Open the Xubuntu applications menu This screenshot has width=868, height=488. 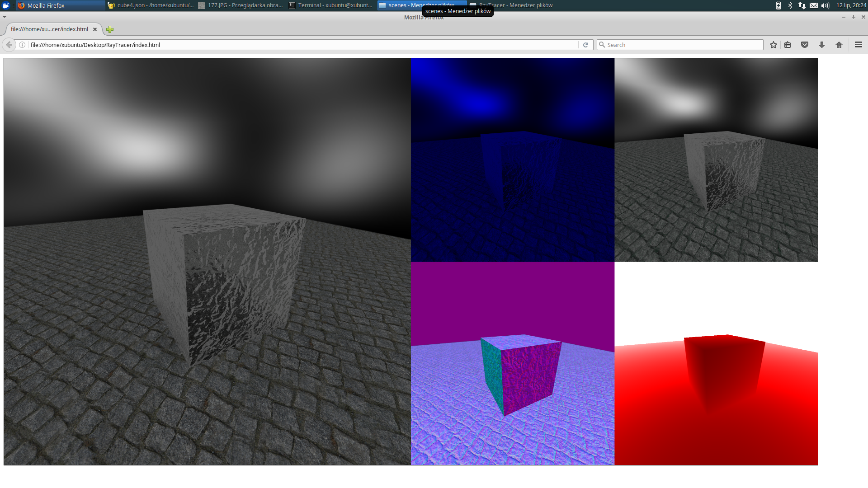(6, 5)
